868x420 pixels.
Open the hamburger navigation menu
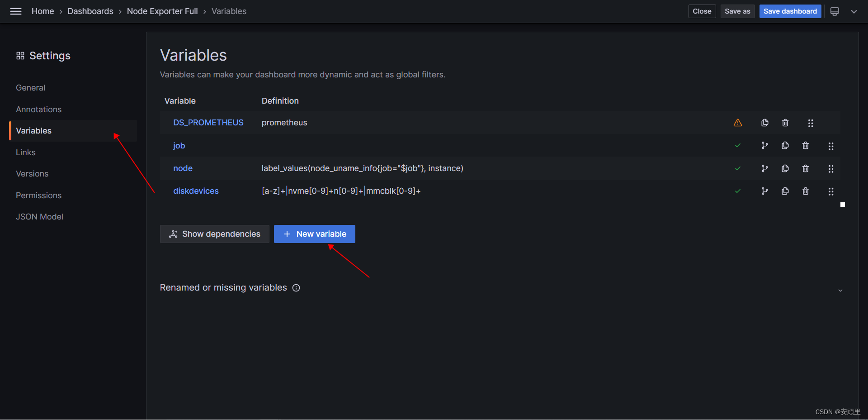(16, 11)
